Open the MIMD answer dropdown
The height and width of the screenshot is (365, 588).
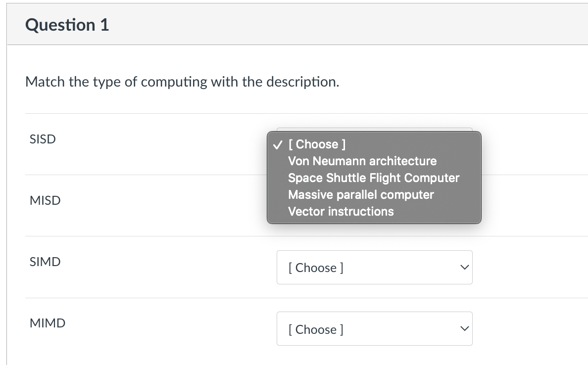[374, 328]
